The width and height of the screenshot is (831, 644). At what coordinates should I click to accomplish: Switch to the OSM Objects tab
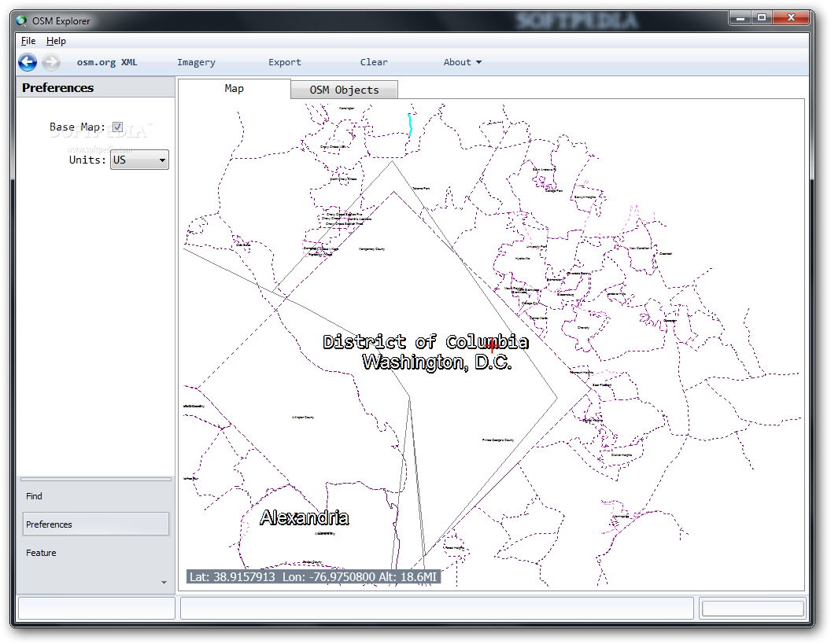point(344,90)
